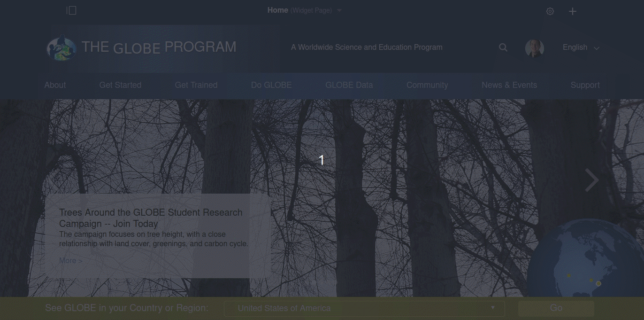Open the Support menu

click(585, 85)
